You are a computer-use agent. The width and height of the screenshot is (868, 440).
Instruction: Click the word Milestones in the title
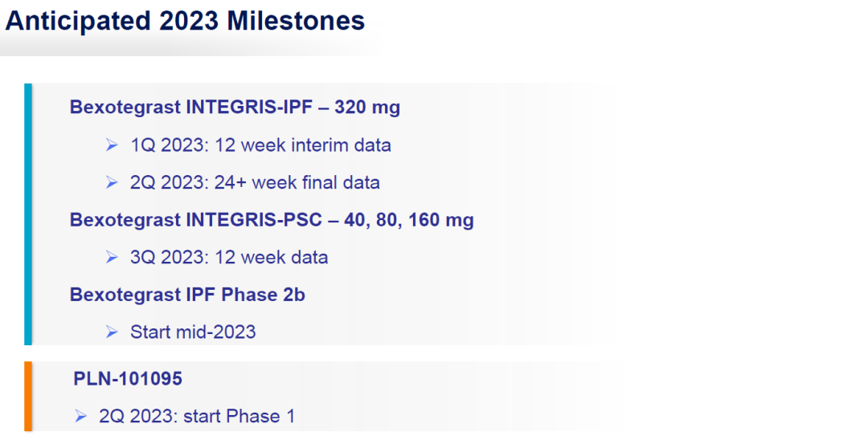pos(296,21)
